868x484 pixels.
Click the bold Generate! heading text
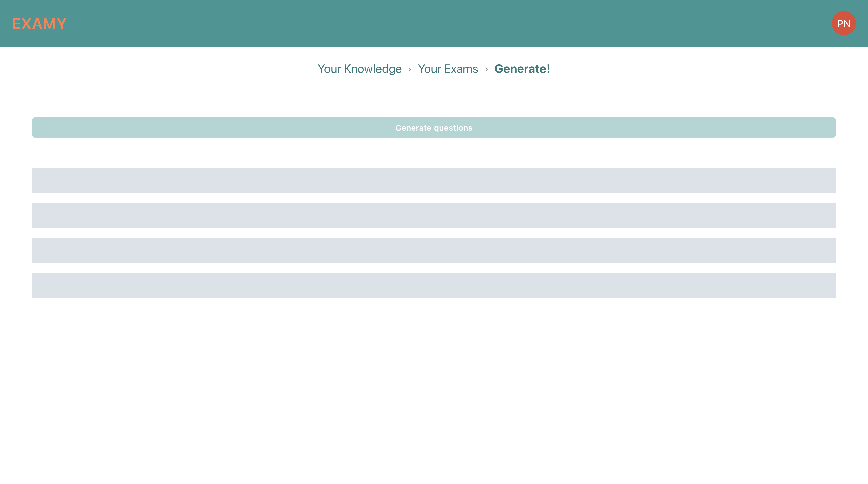click(522, 69)
